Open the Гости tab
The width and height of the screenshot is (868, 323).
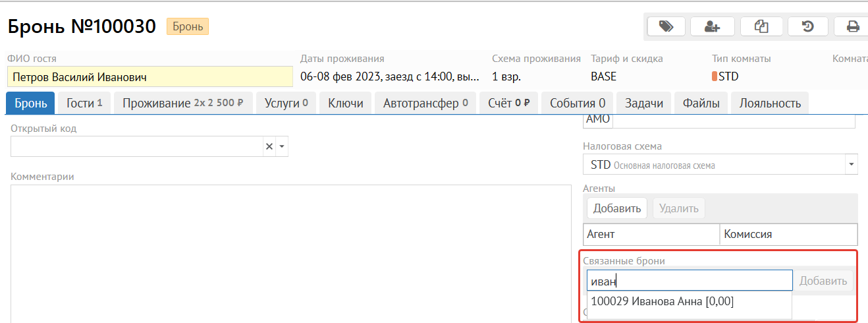coord(84,103)
